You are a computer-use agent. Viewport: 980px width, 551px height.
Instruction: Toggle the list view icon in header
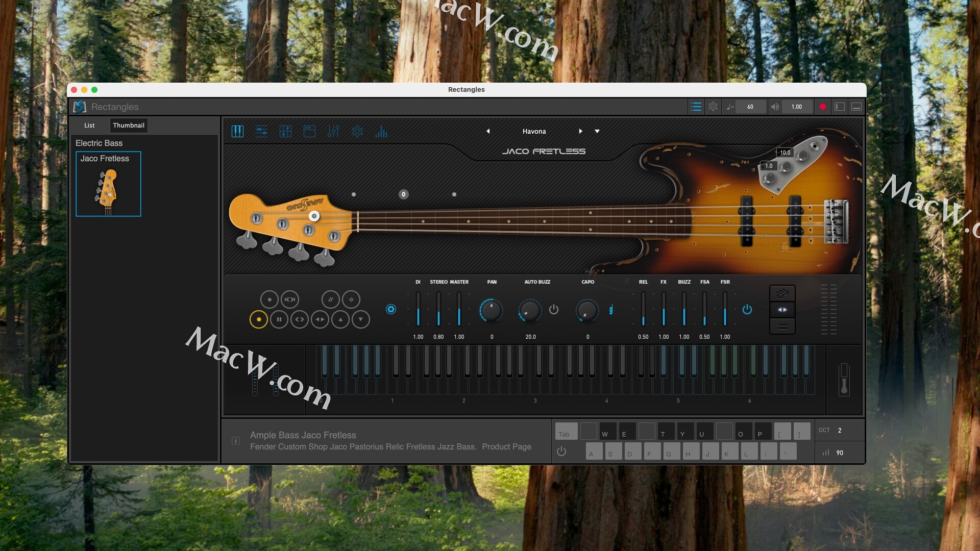[x=696, y=107]
